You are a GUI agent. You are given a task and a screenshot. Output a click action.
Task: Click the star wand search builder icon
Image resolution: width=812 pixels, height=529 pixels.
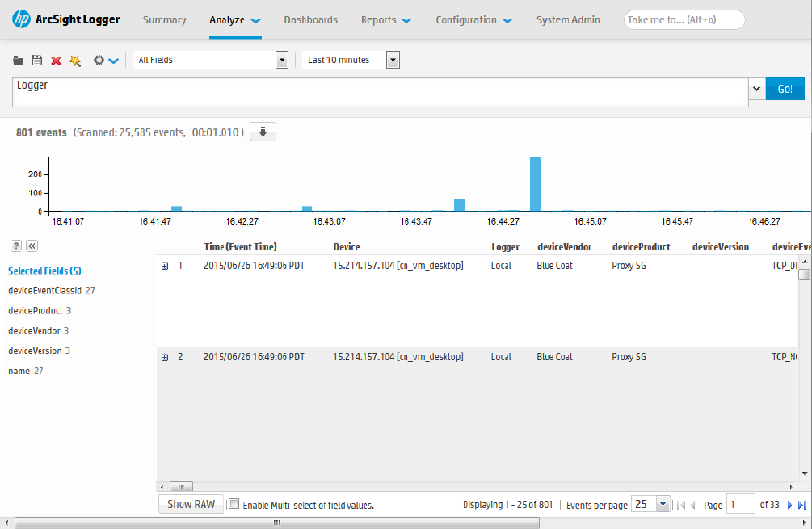tap(75, 61)
